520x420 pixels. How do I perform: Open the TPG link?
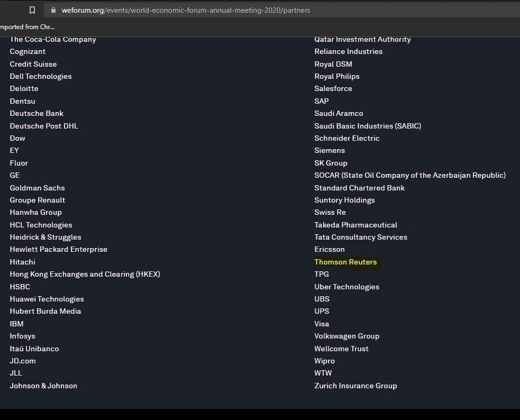322,274
